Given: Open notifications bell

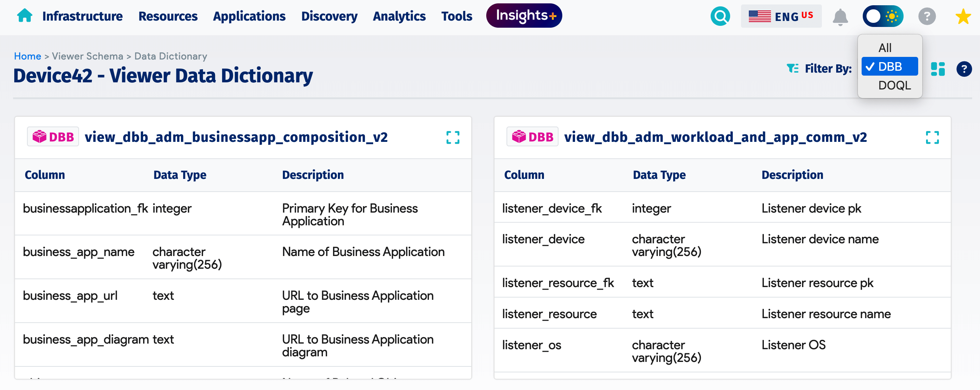Looking at the screenshot, I should click(840, 17).
